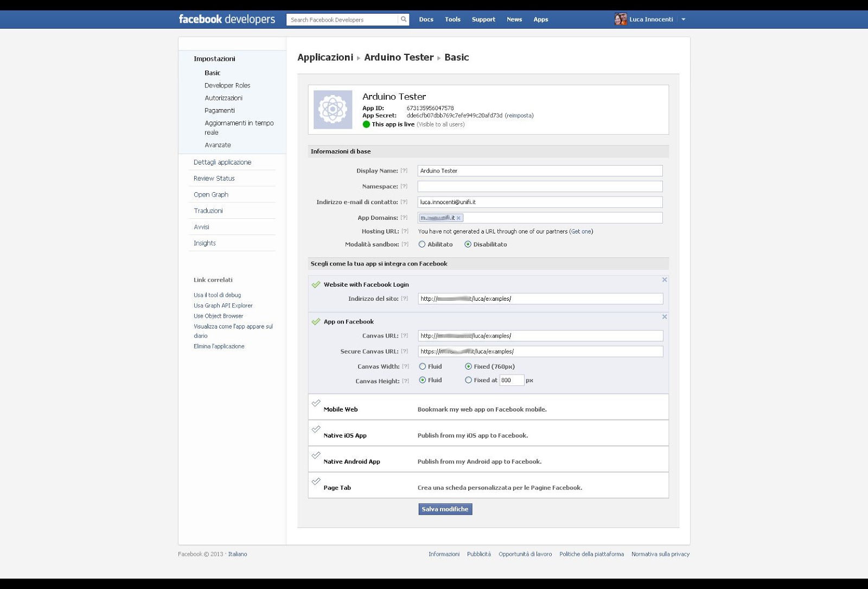Open the account dropdown next to Luca Innocenti
Image resolution: width=868 pixels, height=589 pixels.
pyautogui.click(x=684, y=19)
